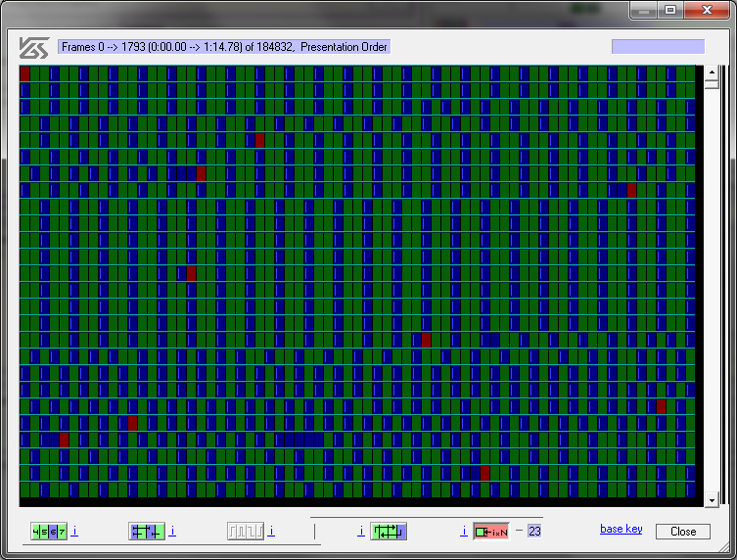
Task: Close the window with the title bar X
Action: pos(707,10)
